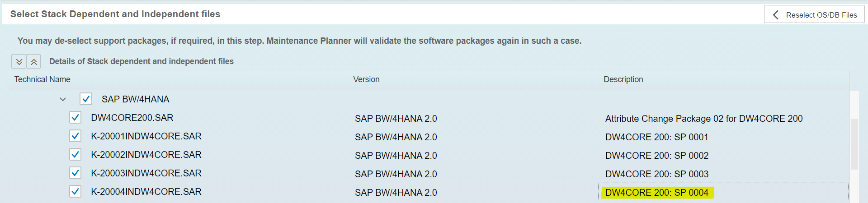Deselect the DW4CORE200.SAR checkbox
Viewport: 868px width, 203px height.
point(75,118)
